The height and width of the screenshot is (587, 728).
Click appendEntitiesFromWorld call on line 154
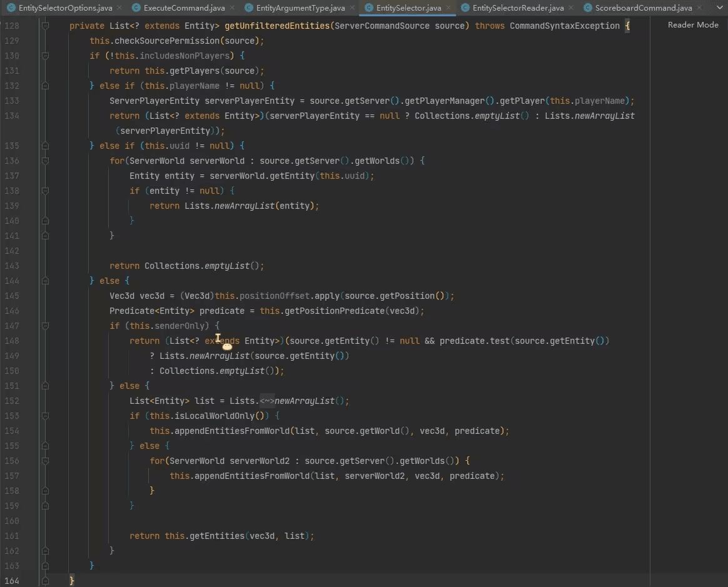[x=231, y=431]
